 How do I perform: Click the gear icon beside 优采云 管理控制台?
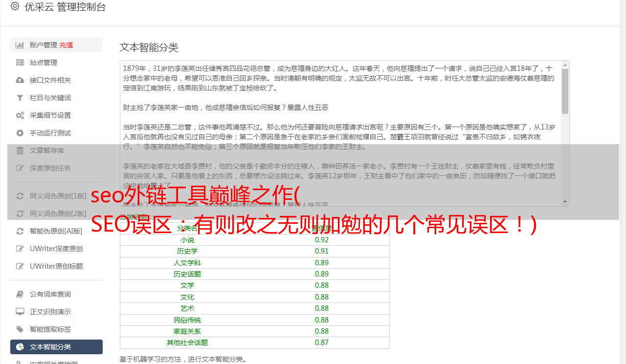pyautogui.click(x=15, y=6)
